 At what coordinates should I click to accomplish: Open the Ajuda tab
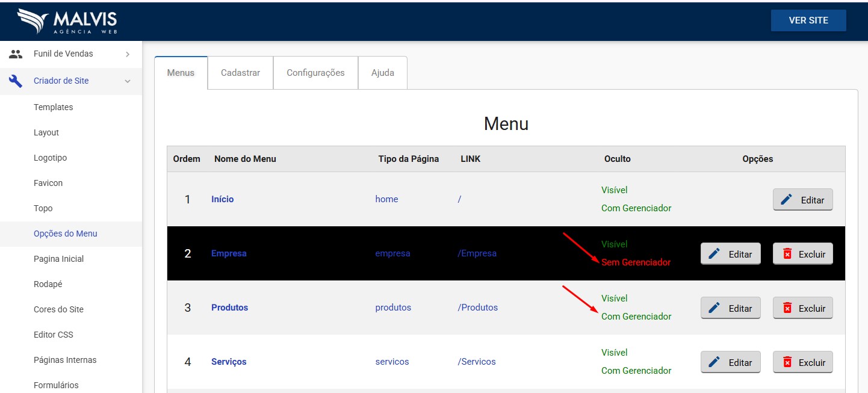point(382,73)
